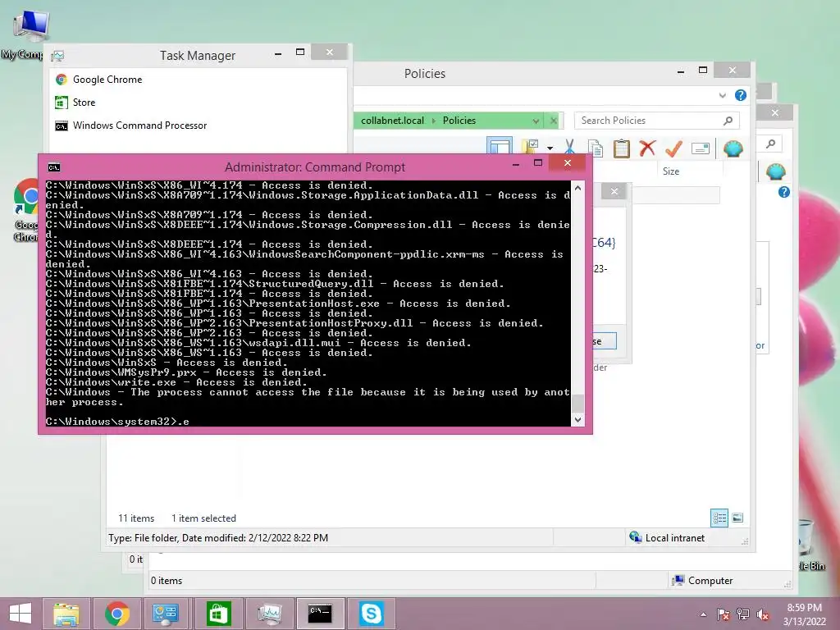The width and height of the screenshot is (840, 630).
Task: Open Skype from taskbar
Action: click(372, 614)
